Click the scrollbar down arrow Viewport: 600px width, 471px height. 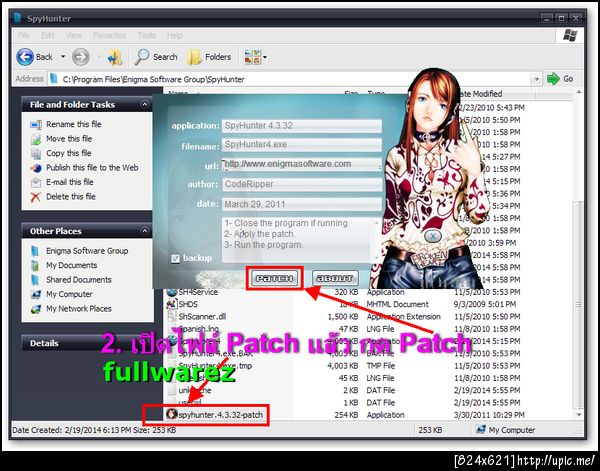(x=578, y=415)
